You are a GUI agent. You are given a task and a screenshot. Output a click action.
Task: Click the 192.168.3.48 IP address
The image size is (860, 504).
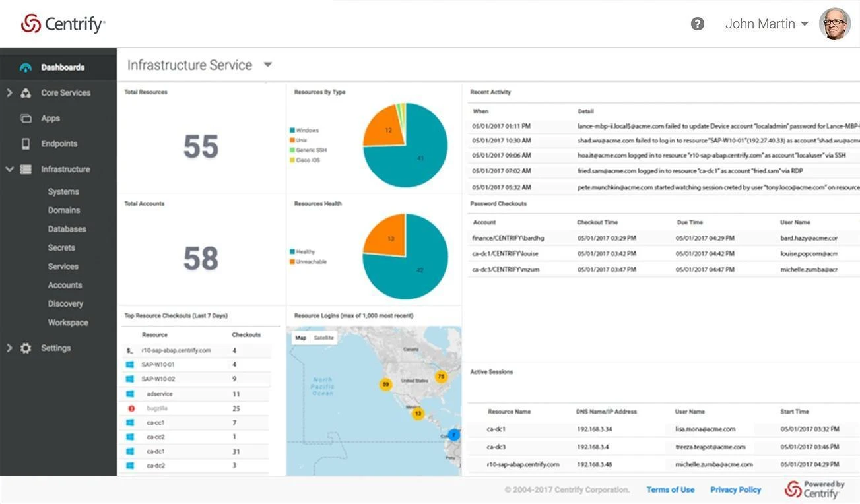tap(595, 464)
